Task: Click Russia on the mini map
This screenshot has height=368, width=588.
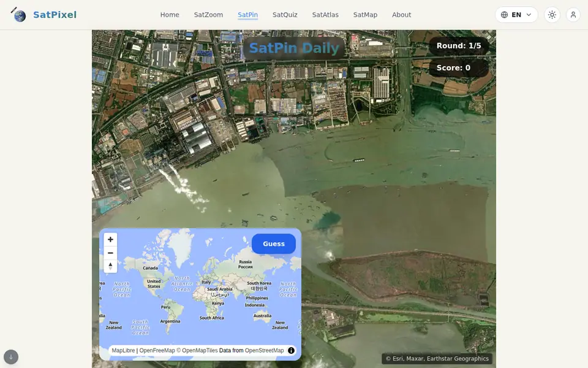Action: coord(245,264)
